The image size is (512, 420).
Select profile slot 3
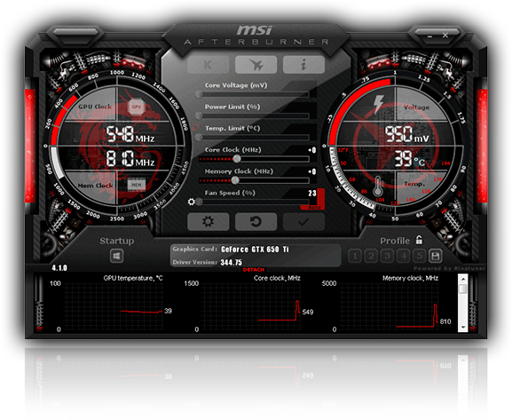pyautogui.click(x=387, y=256)
